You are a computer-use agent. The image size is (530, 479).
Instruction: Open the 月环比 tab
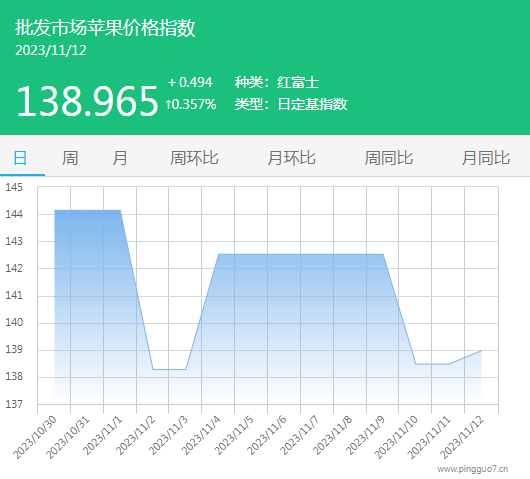pyautogui.click(x=291, y=158)
